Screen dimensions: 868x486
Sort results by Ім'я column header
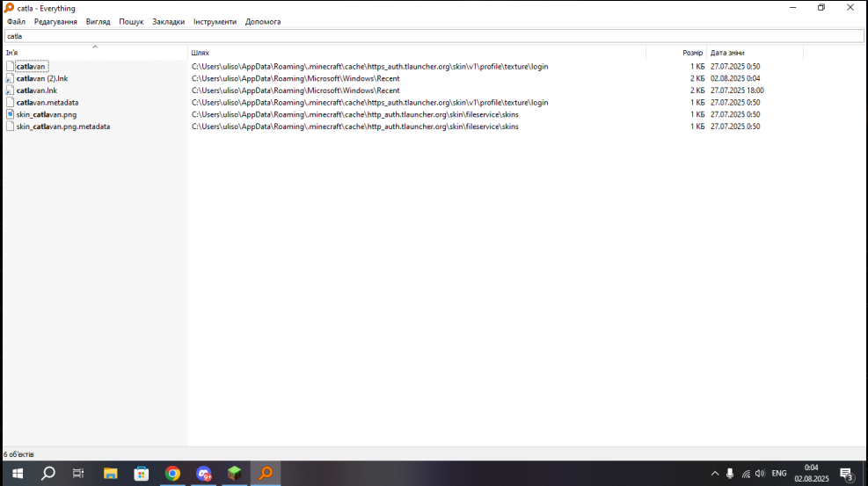(95, 53)
